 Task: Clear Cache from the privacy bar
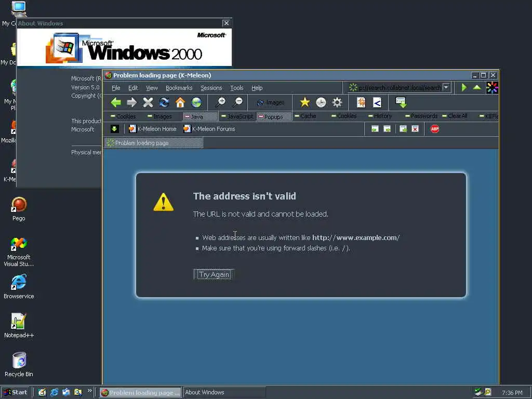[305, 116]
